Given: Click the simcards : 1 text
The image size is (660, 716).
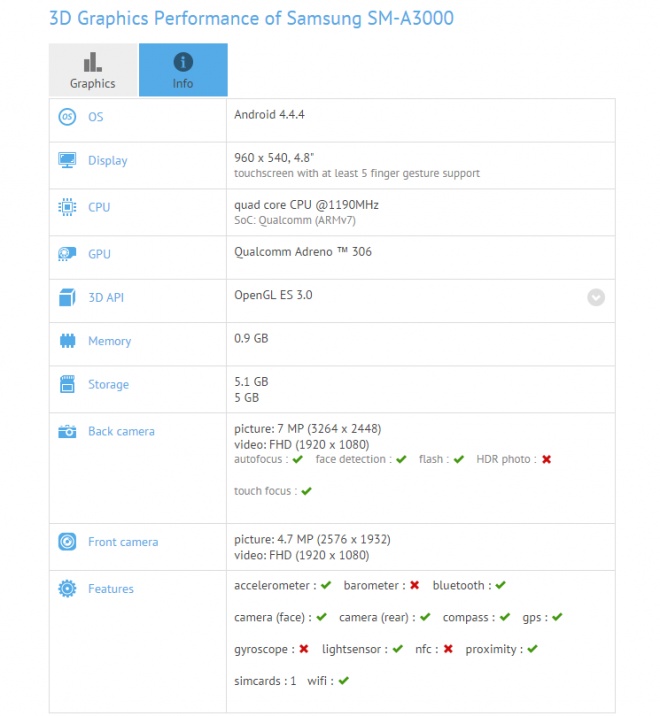Looking at the screenshot, I should coord(265,681).
